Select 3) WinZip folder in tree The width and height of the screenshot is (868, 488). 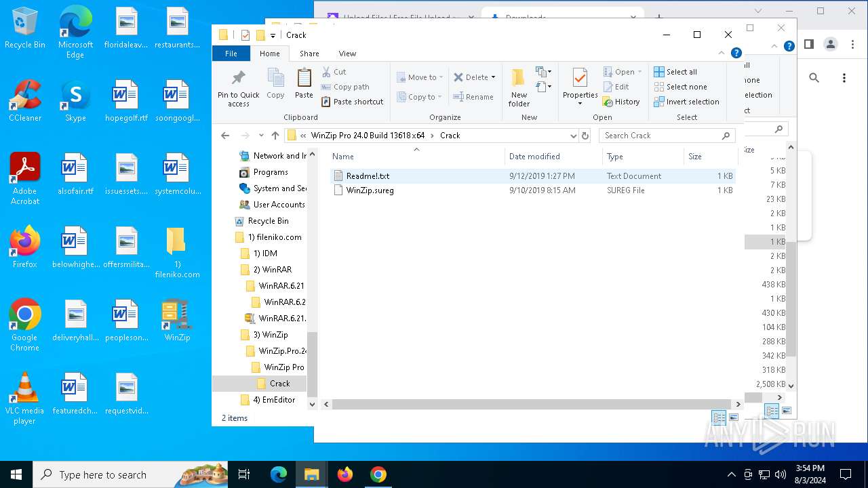(x=271, y=335)
